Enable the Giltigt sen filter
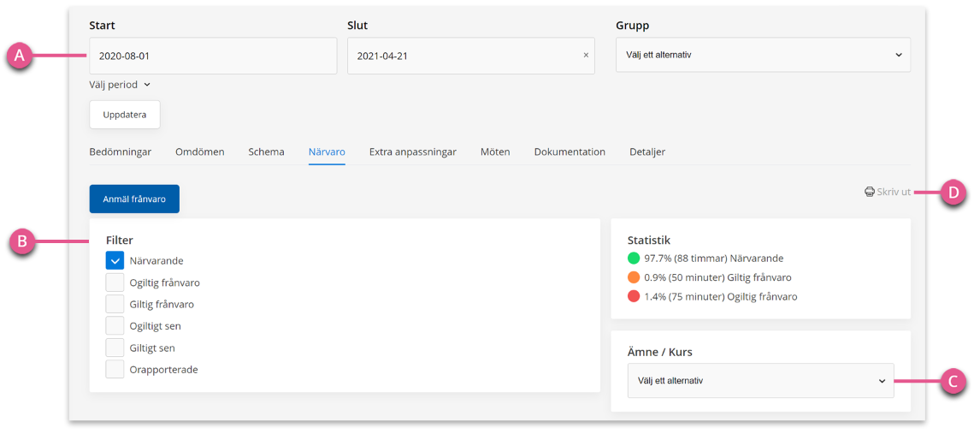980x434 pixels. tap(115, 348)
